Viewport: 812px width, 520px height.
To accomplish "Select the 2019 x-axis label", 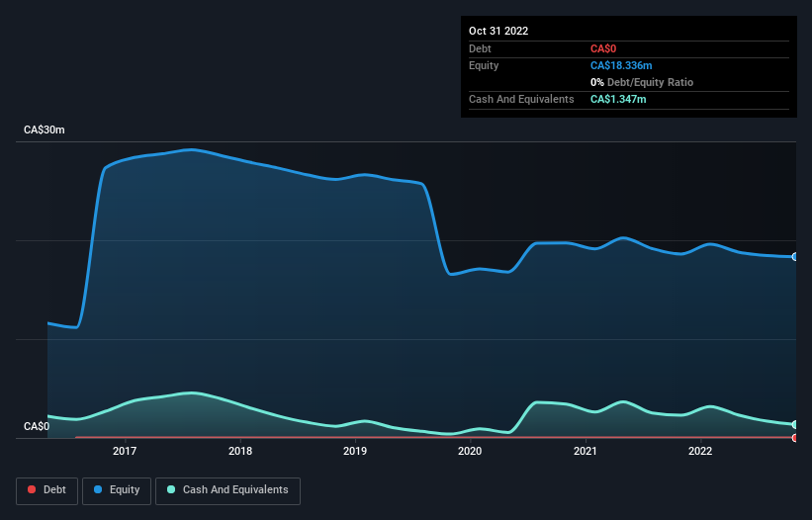I will point(355,451).
